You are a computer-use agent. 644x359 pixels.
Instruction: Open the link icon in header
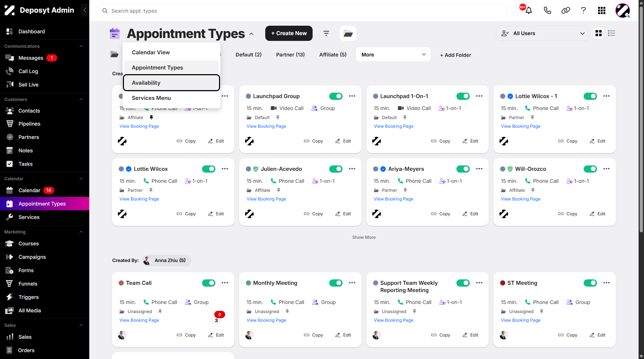click(566, 10)
